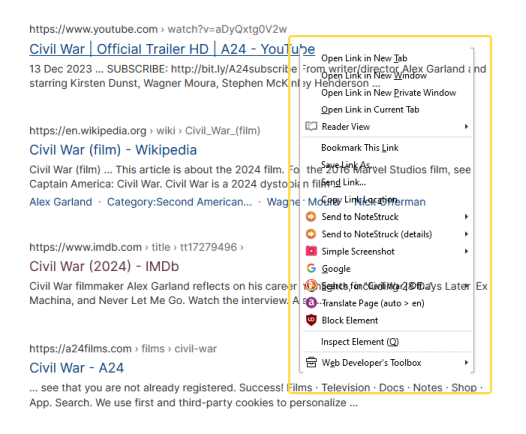The image size is (526, 434).
Task: Click the Google logo icon
Action: (x=311, y=268)
